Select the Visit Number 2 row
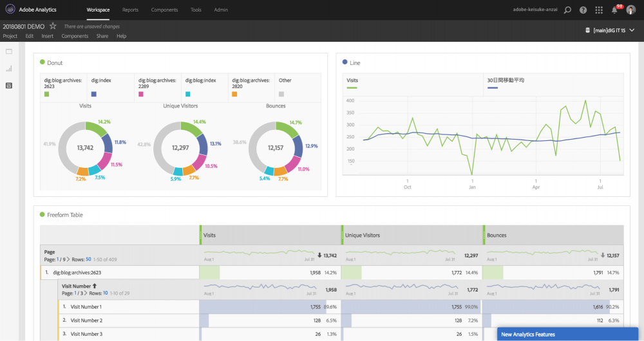 (129, 320)
